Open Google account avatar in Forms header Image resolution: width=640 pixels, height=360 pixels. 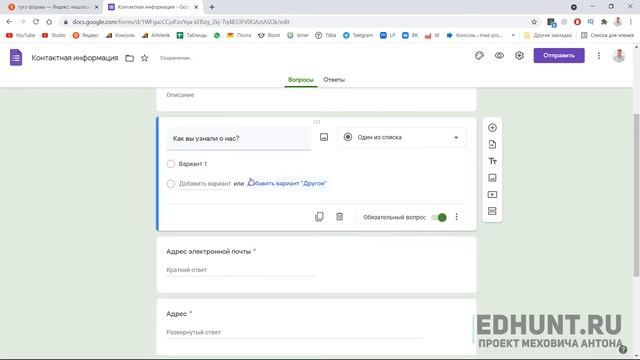point(619,56)
